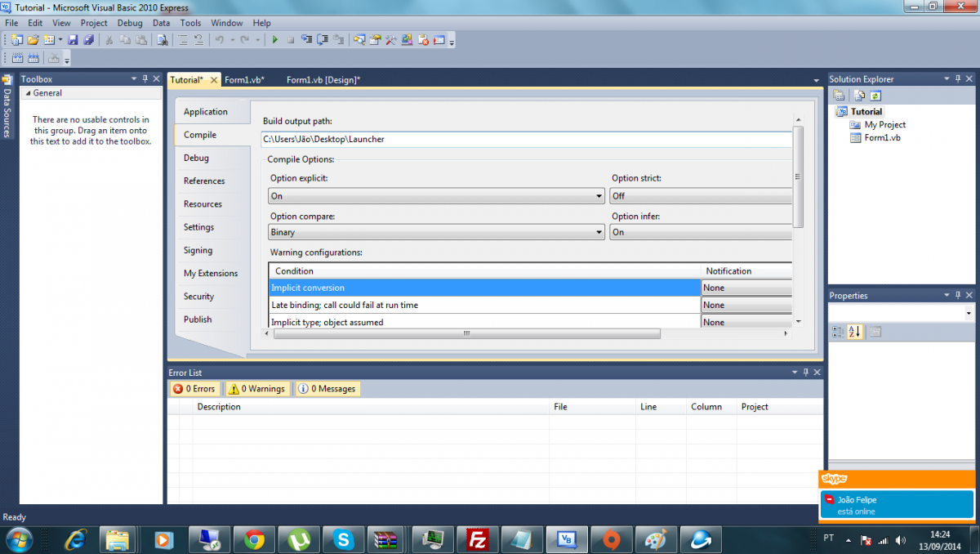Collapse the General group in Toolbox
This screenshot has height=554, width=980.
(27, 93)
